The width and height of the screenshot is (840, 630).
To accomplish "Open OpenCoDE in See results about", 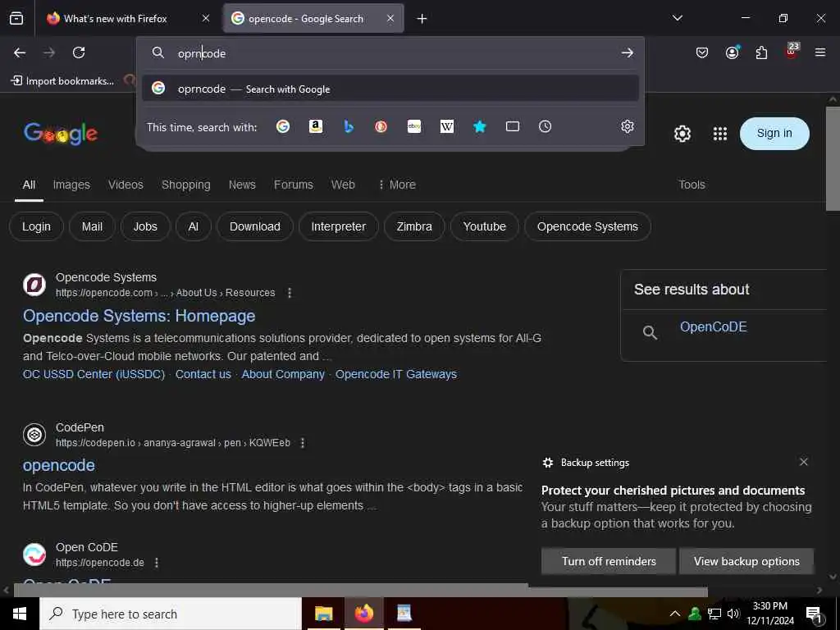I will coord(713,327).
